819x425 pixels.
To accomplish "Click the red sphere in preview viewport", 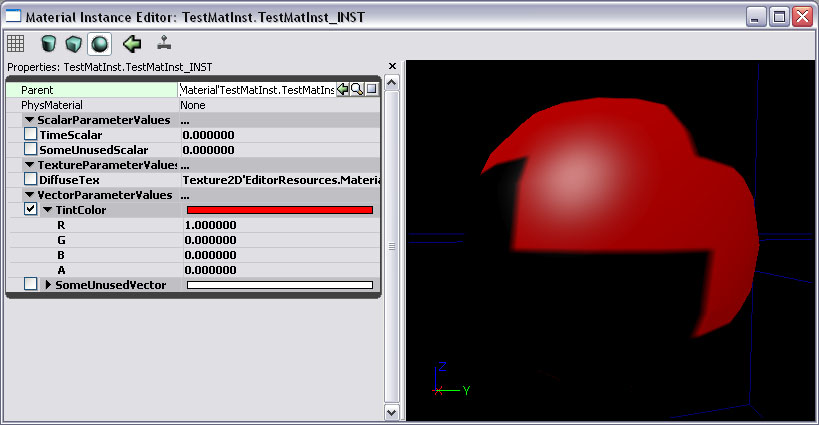I will (619, 217).
